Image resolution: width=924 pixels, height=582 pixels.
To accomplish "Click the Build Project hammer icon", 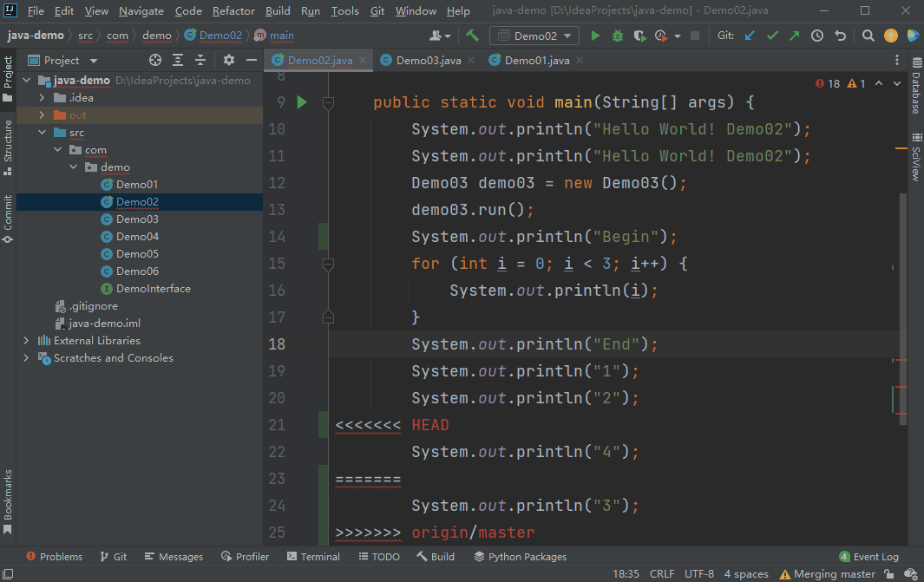I will tap(472, 36).
